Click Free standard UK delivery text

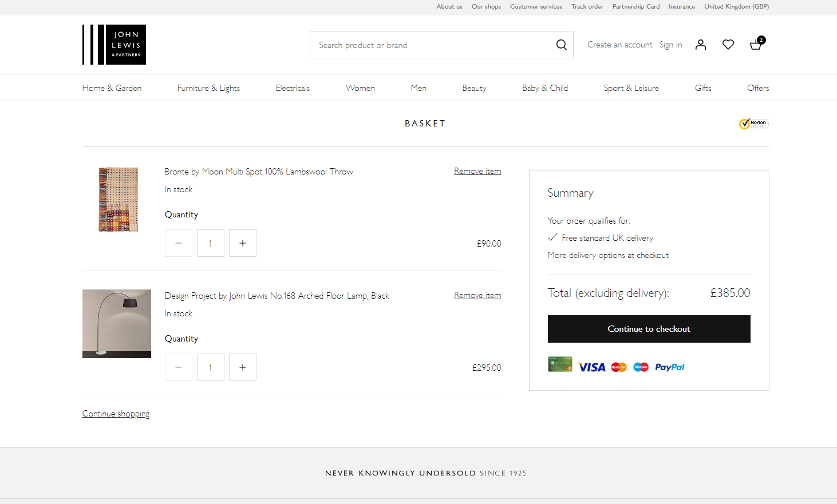tap(607, 238)
